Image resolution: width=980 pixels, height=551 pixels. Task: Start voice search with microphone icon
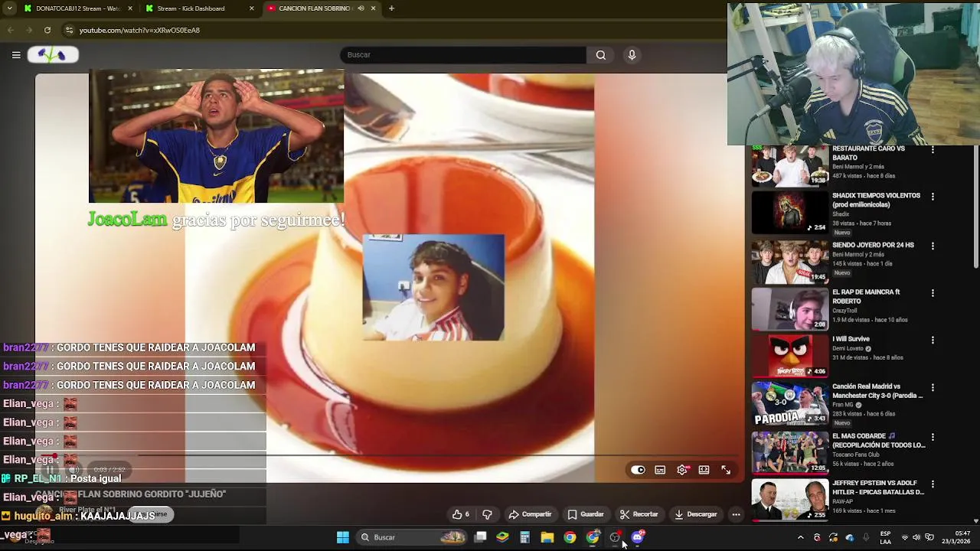(x=632, y=54)
